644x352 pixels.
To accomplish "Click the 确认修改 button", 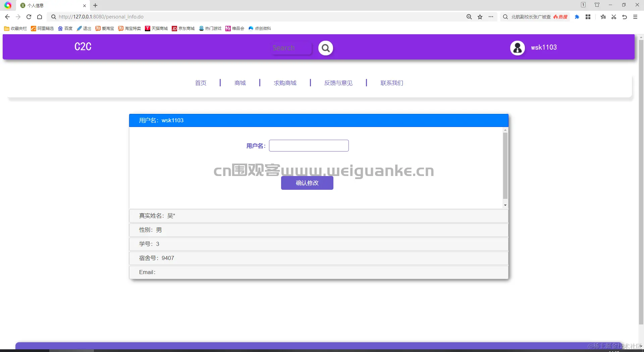I will point(307,183).
